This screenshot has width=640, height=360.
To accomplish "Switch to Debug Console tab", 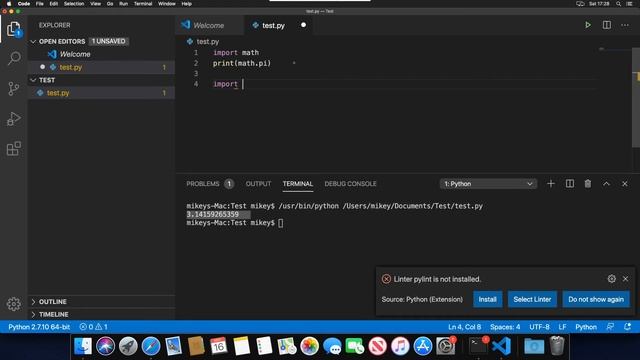I will point(350,184).
